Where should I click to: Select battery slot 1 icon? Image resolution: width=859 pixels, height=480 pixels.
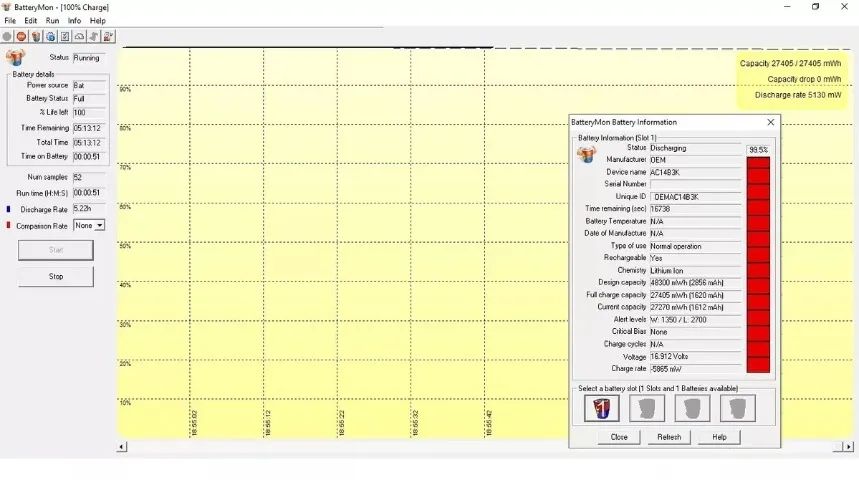pyautogui.click(x=602, y=408)
